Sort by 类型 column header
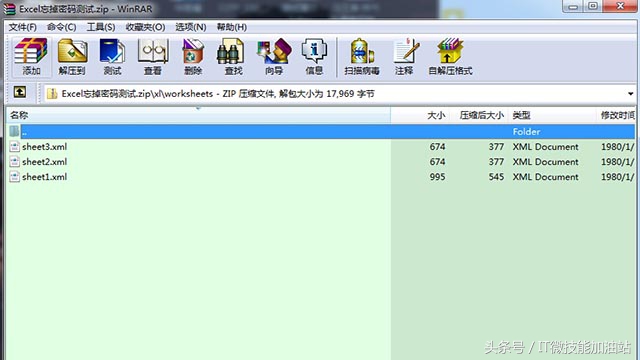 552,115
